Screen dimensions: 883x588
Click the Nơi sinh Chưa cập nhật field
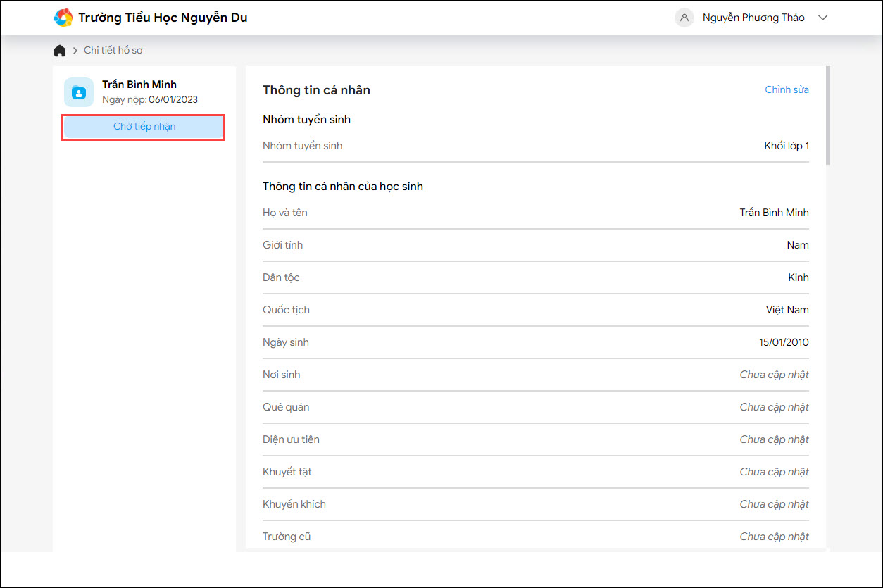pos(774,375)
